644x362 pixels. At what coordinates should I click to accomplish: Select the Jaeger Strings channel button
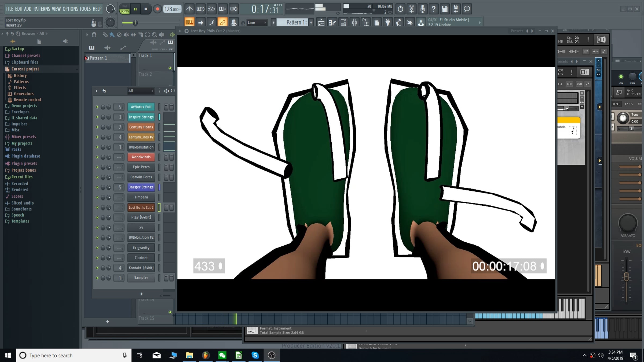(141, 187)
